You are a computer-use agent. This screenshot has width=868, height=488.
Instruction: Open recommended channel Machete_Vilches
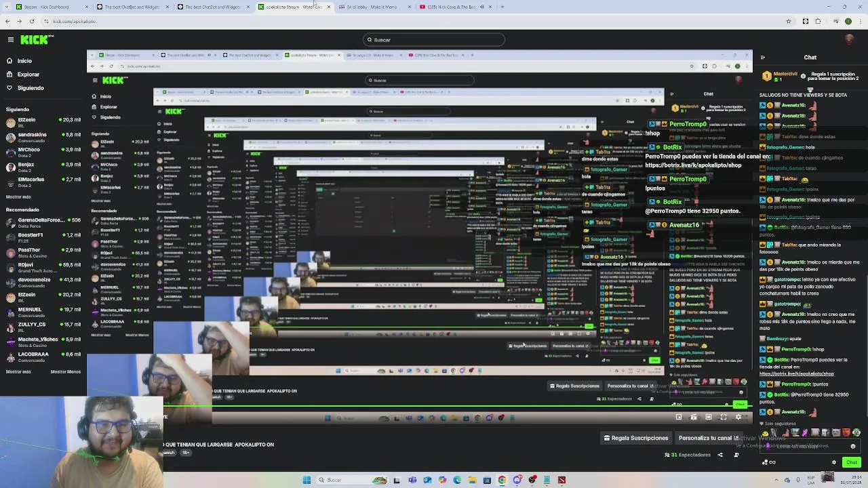(43, 342)
